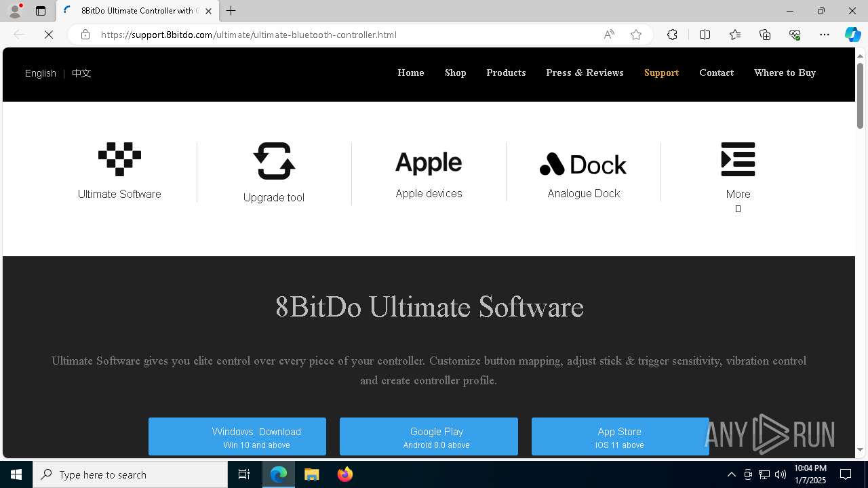
Task: Click the Apple devices label
Action: (x=429, y=193)
